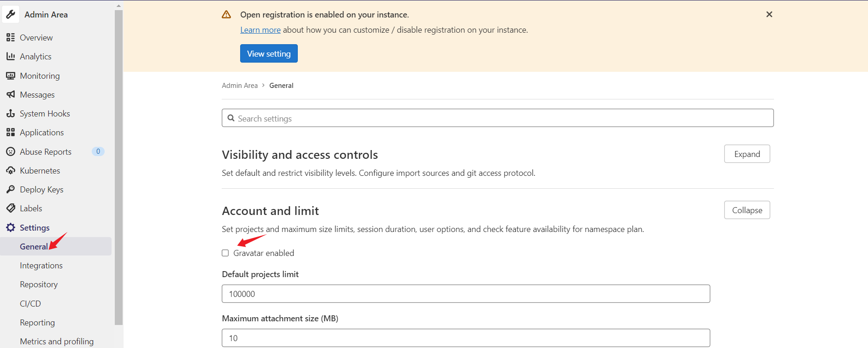868x348 pixels.
Task: Click the System Hooks anchor icon
Action: point(11,113)
